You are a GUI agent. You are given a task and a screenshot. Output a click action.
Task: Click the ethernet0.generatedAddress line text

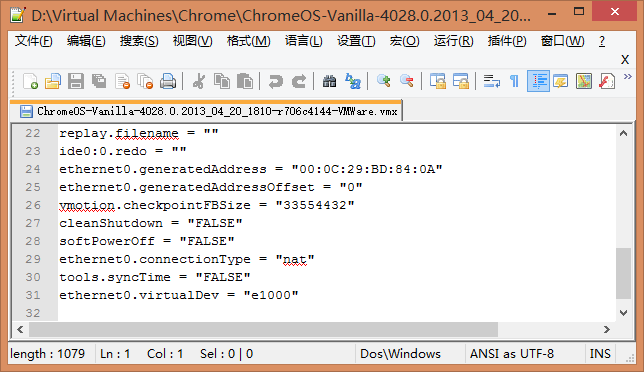(x=251, y=169)
